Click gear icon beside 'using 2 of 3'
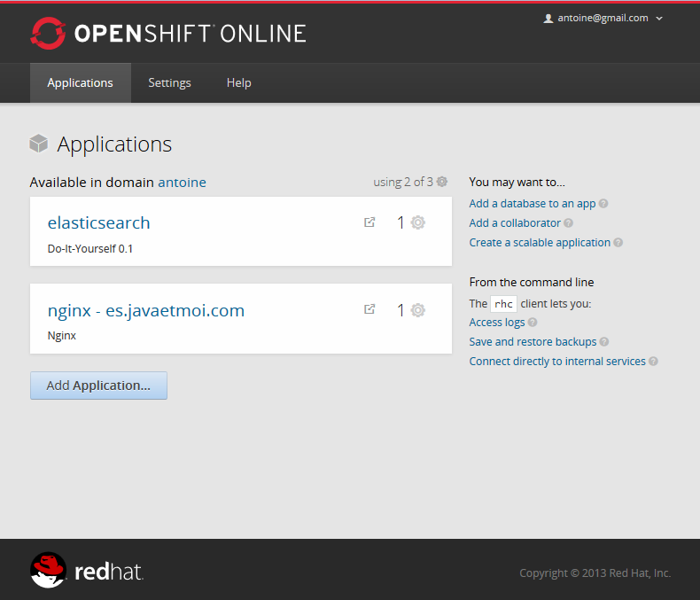Viewport: 700px width, 600px height. [442, 182]
